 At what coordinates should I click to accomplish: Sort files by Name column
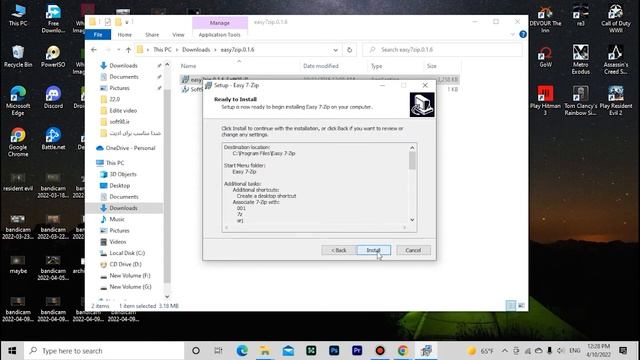pyautogui.click(x=189, y=66)
